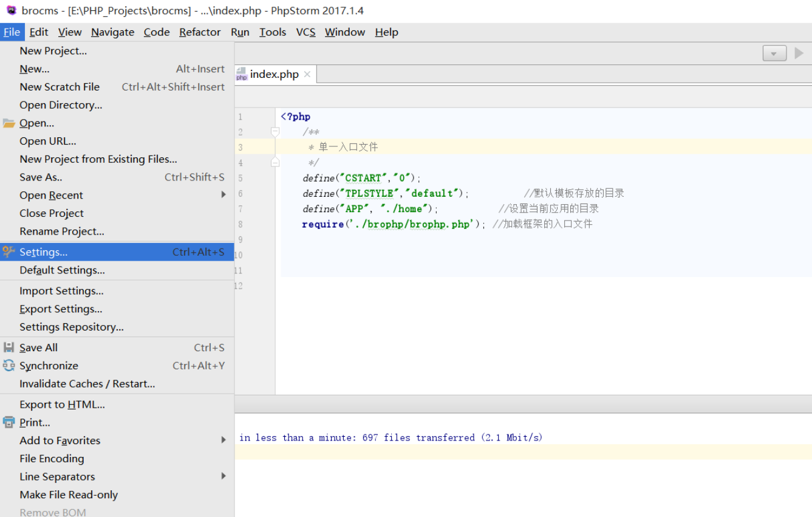Close the index.php tab
The image size is (812, 517).
[307, 74]
